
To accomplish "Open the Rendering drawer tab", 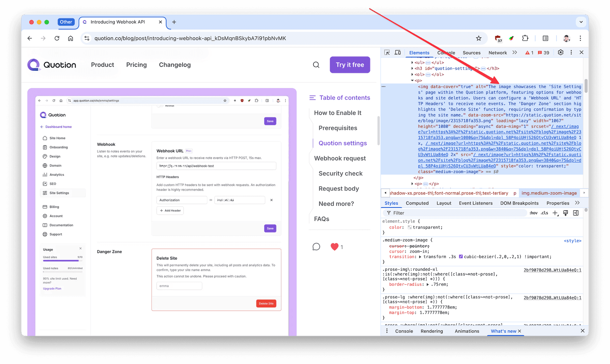I will (x=432, y=331).
